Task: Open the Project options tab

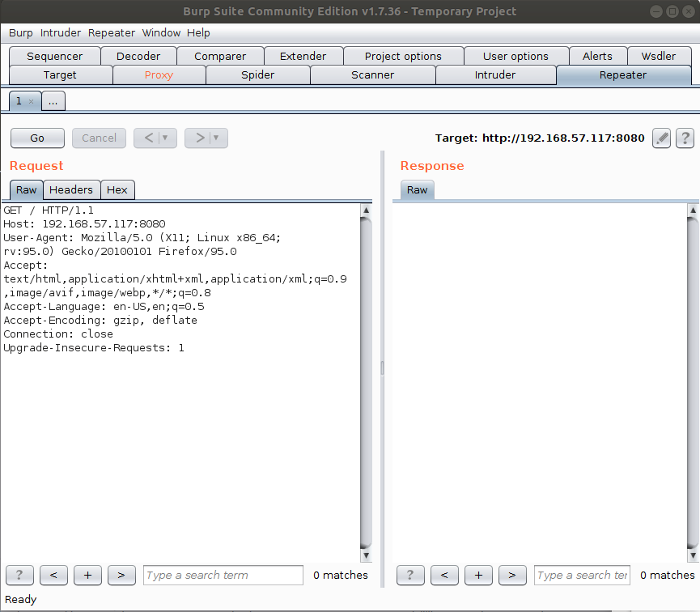Action: [x=403, y=57]
